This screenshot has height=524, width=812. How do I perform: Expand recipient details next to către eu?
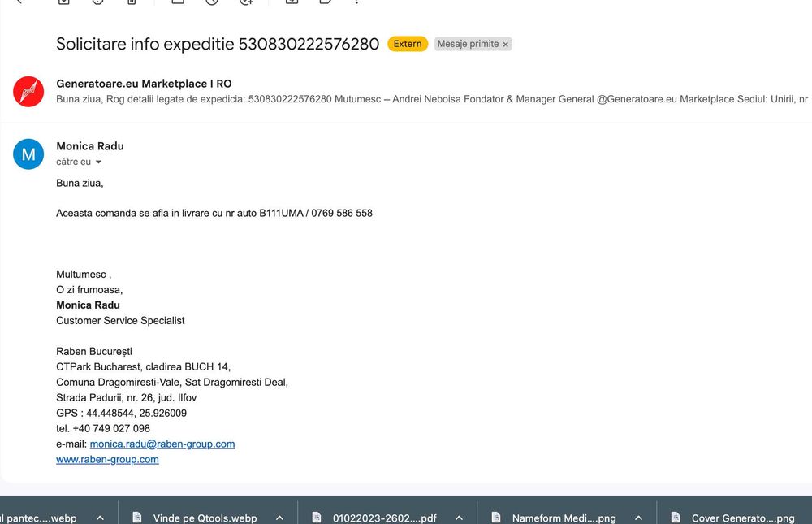[x=98, y=162]
